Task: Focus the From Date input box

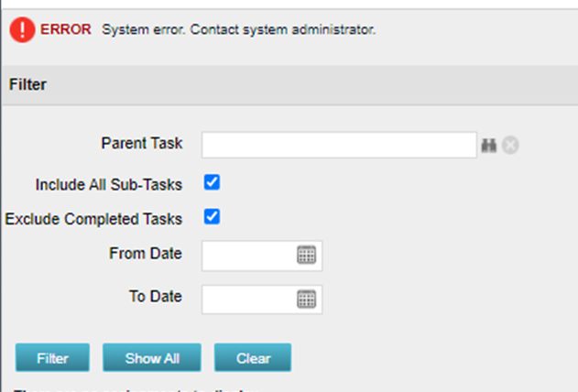Action: coord(249,256)
